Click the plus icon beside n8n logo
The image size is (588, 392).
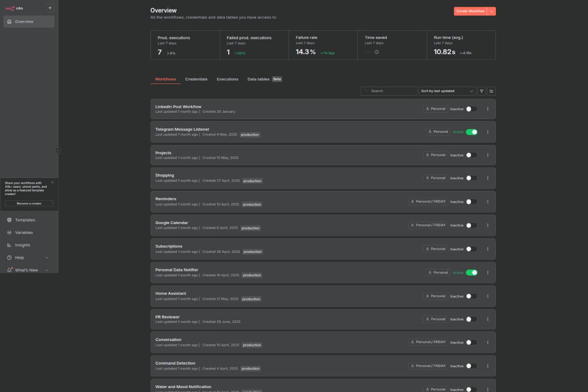click(50, 8)
